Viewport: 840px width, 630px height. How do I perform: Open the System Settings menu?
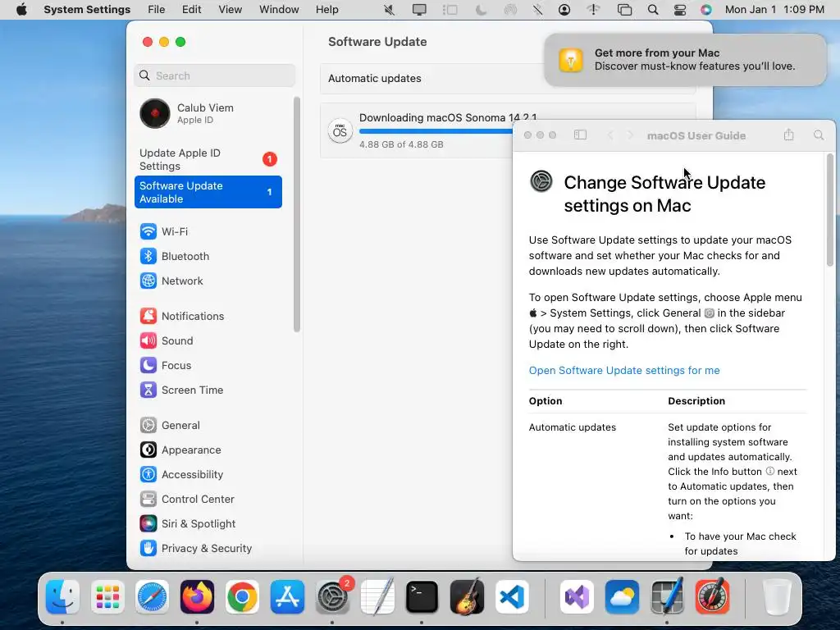87,10
